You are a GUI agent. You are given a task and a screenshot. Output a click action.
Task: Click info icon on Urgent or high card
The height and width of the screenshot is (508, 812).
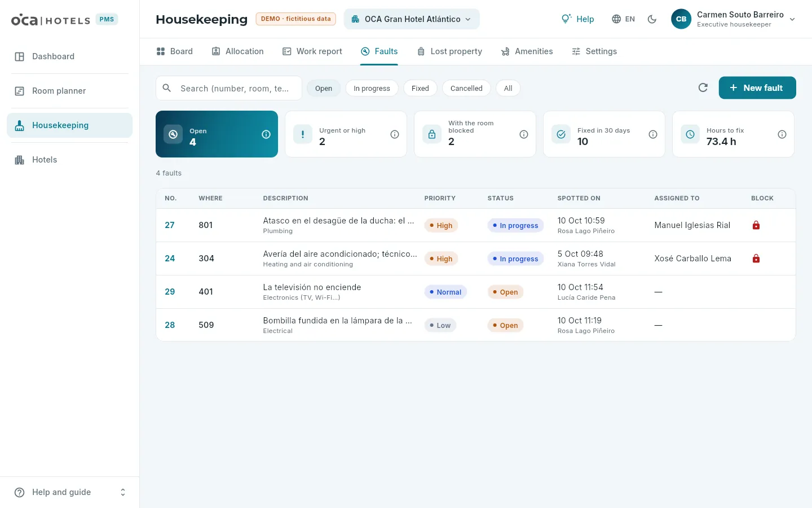395,134
